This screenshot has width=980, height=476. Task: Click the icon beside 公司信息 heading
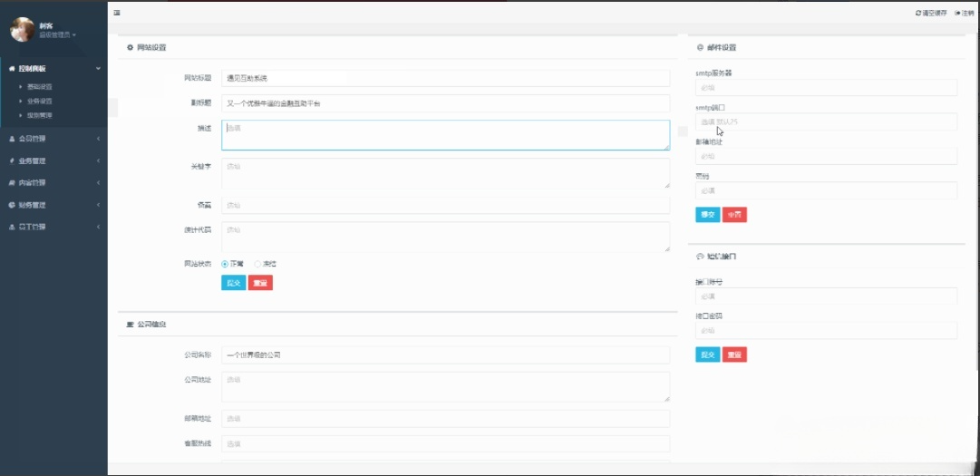(x=130, y=324)
